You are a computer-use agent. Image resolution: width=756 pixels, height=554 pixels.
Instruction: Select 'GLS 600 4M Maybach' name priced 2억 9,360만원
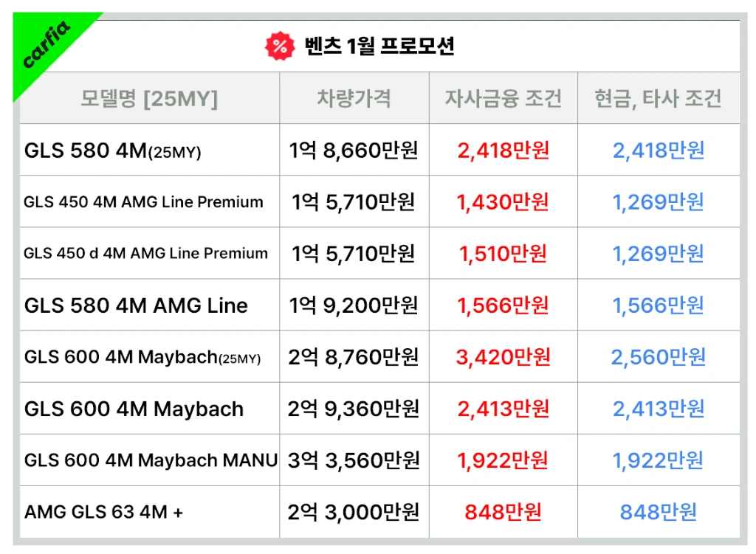click(134, 409)
